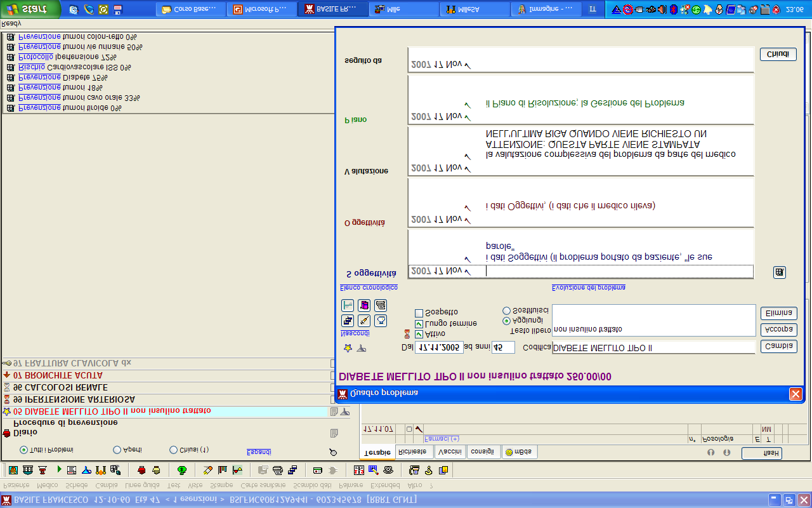Switch to MilleSA in the taskbar
The height and width of the screenshot is (508, 812).
click(474, 9)
